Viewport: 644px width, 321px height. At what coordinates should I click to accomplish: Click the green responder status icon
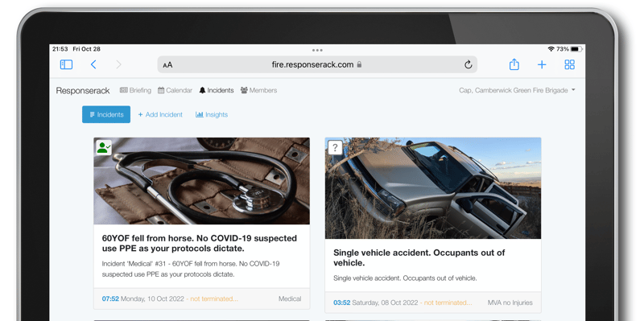(104, 147)
